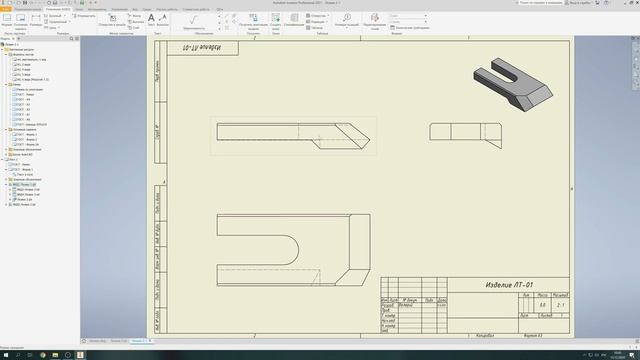Open the Базовый dimension dropdown arrow

[x=64, y=16]
